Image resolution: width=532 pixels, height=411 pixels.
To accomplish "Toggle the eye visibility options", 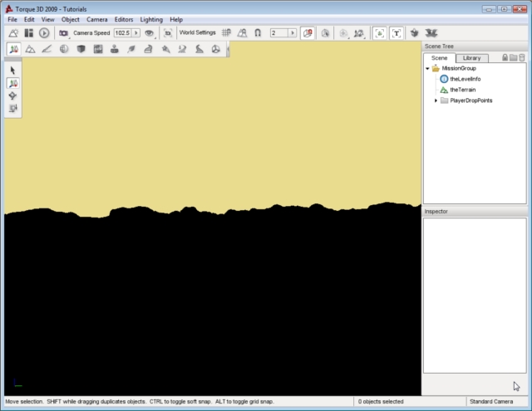I will 149,32.
